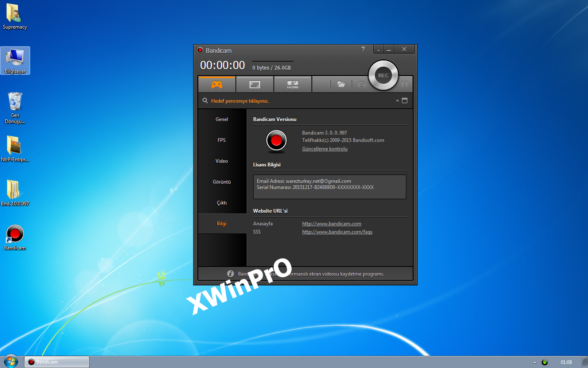
Task: Select the Bandicam desktop shortcut
Action: coord(15,237)
